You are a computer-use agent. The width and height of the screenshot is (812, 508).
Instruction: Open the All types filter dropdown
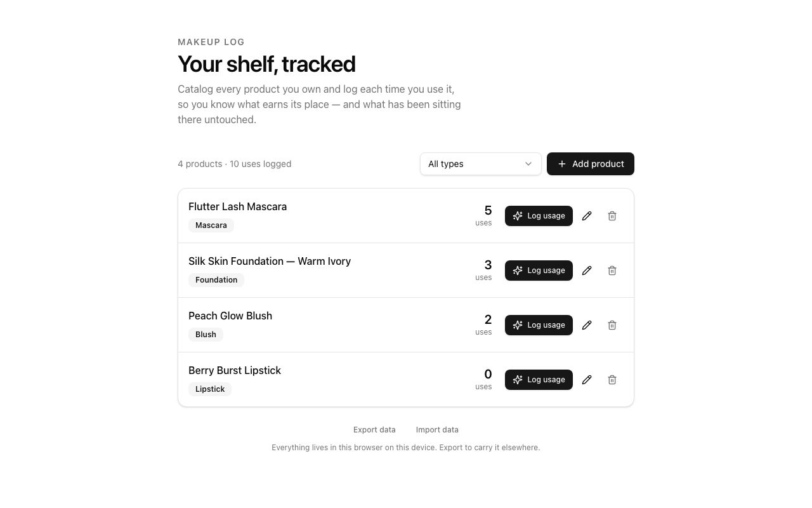480,164
